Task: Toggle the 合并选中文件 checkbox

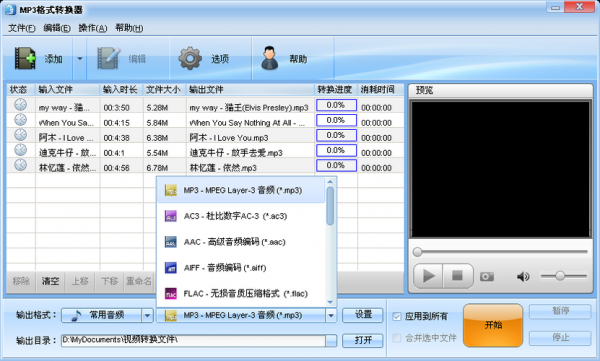Action: (x=397, y=338)
